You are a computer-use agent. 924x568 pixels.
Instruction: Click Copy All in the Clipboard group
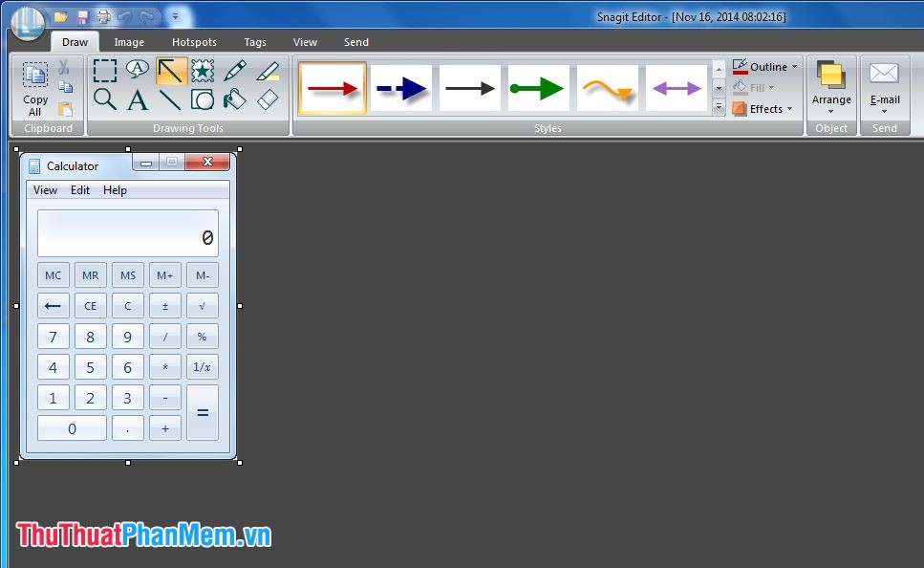tap(34, 87)
